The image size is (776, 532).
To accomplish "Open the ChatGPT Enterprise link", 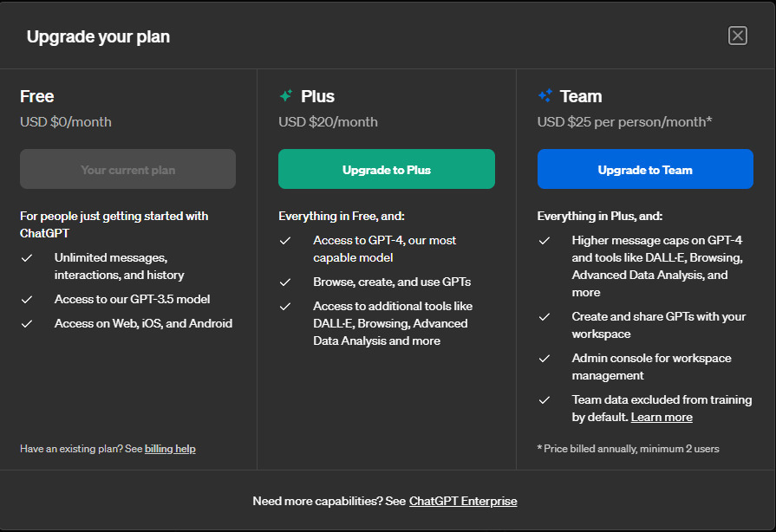I will pos(463,502).
